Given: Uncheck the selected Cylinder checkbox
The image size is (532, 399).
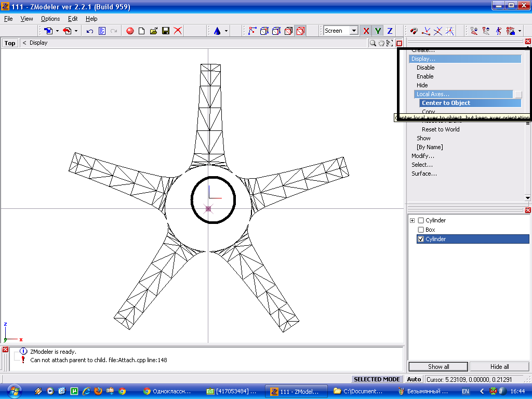Looking at the screenshot, I should [421, 239].
